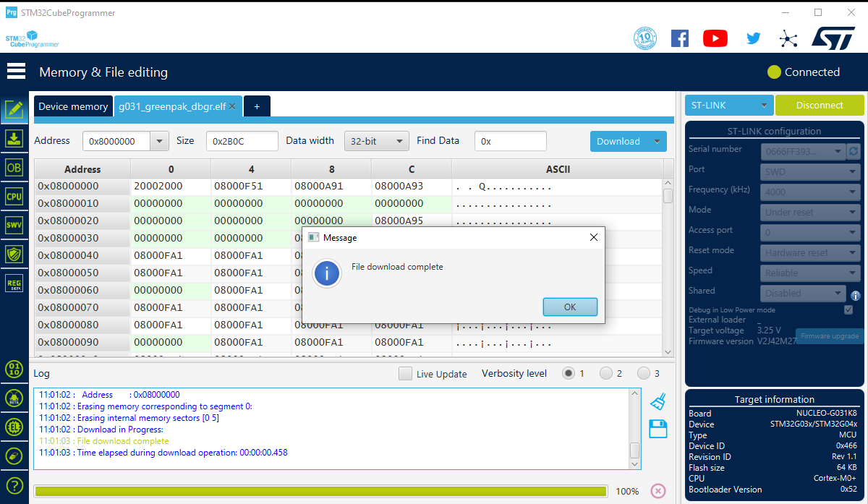
Task: Toggle Debug in Low Power mode checkbox
Action: (848, 309)
